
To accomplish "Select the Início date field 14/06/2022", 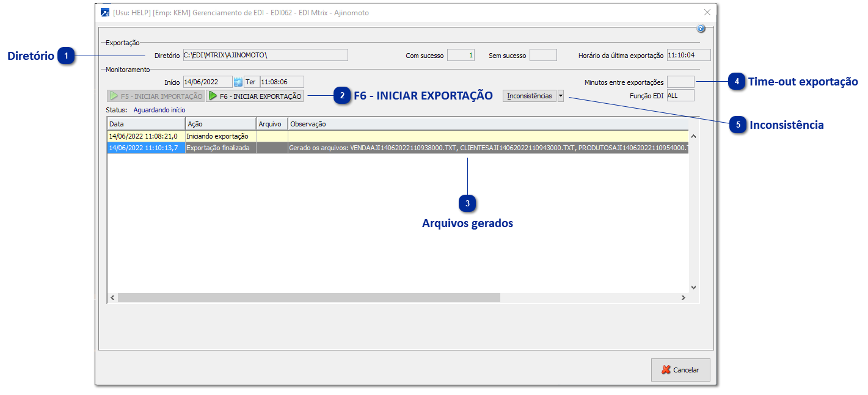I will (x=206, y=81).
